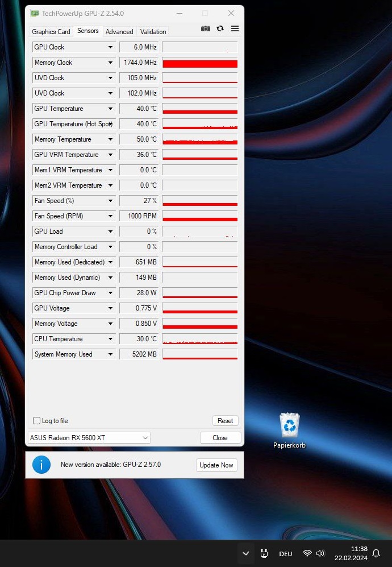The width and height of the screenshot is (392, 567).
Task: Switch to the Graphics Card tab
Action: 51,32
